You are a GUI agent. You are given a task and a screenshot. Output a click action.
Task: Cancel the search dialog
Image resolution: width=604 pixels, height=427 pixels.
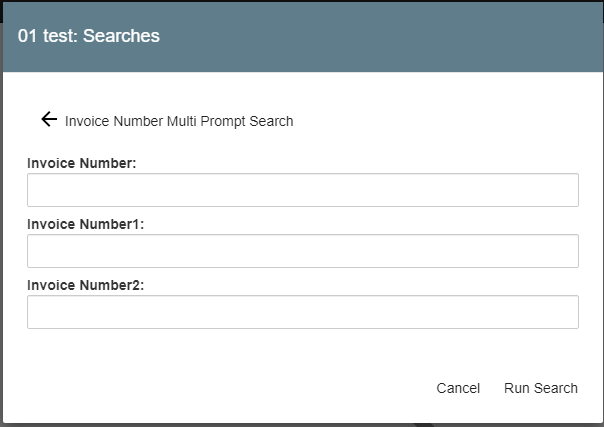tap(458, 388)
